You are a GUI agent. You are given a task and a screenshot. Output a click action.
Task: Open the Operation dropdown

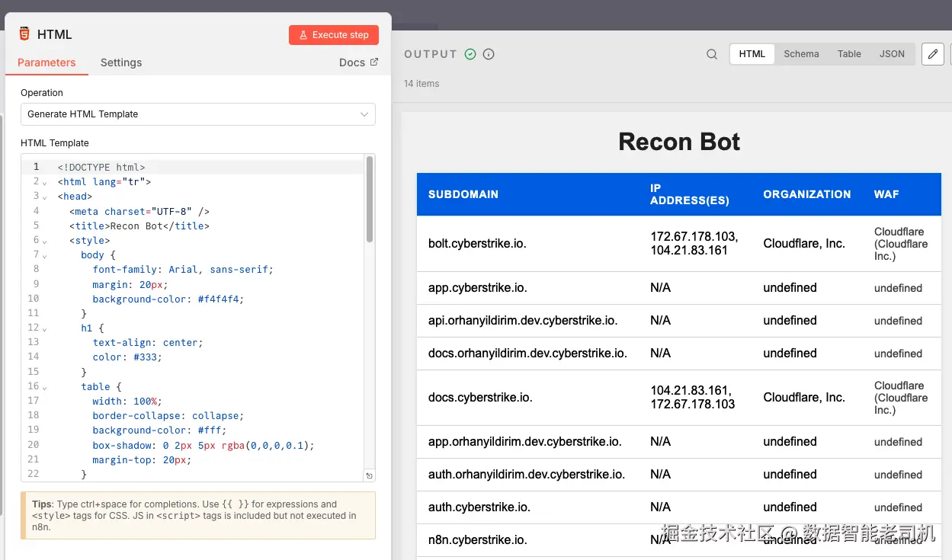tap(197, 114)
